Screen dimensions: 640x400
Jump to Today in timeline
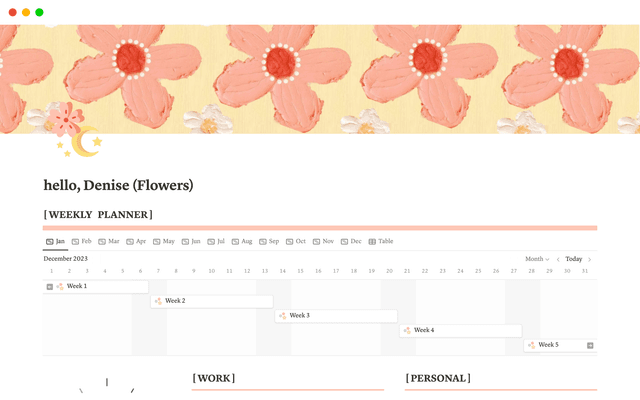pyautogui.click(x=574, y=259)
